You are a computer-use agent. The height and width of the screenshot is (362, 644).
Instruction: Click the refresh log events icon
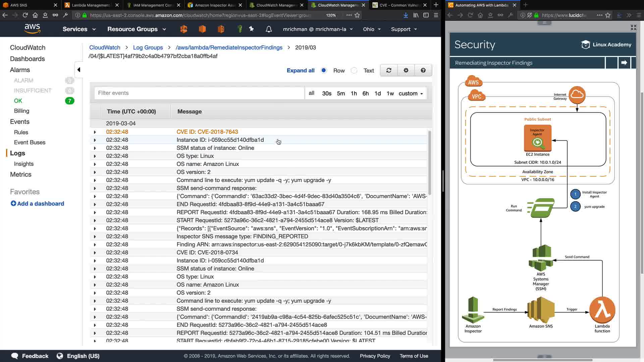tap(389, 70)
